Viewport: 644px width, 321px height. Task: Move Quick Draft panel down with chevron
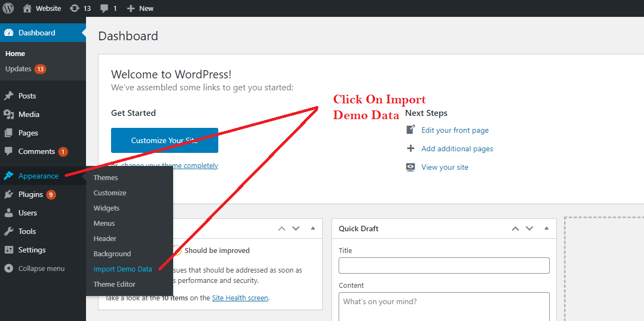click(x=530, y=229)
